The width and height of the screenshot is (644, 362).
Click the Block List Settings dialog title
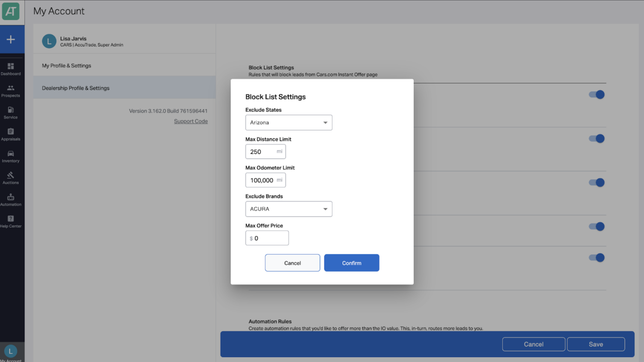click(x=275, y=97)
